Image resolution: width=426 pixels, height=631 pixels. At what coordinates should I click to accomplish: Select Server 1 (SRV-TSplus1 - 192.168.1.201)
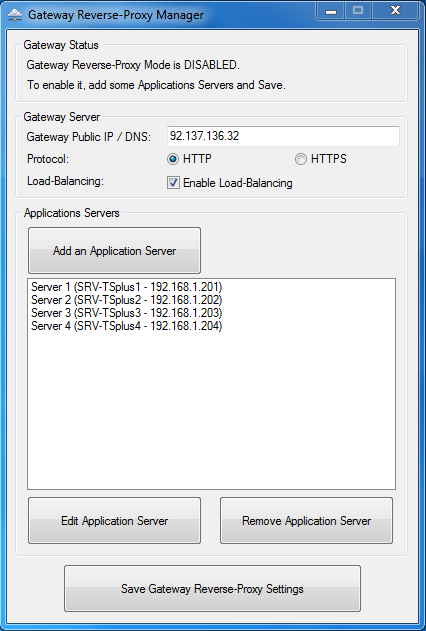coord(127,287)
